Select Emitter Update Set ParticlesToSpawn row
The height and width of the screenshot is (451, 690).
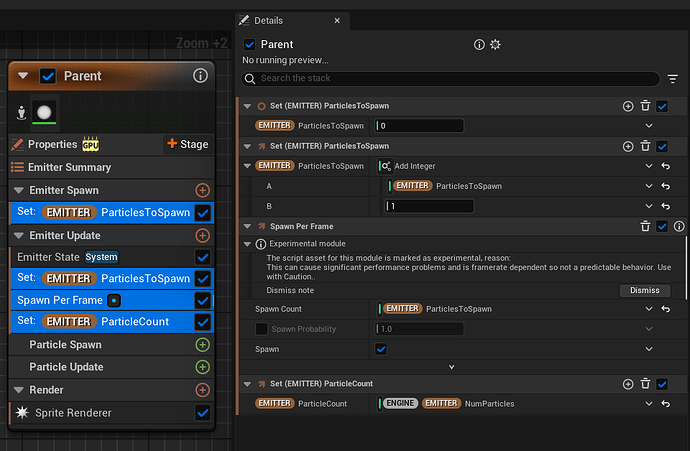pos(112,279)
